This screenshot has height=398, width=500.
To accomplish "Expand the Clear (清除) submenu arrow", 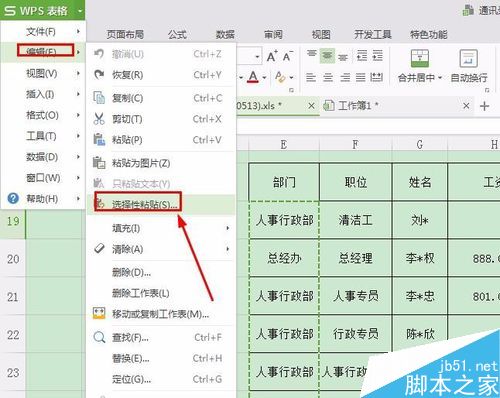I will (228, 249).
